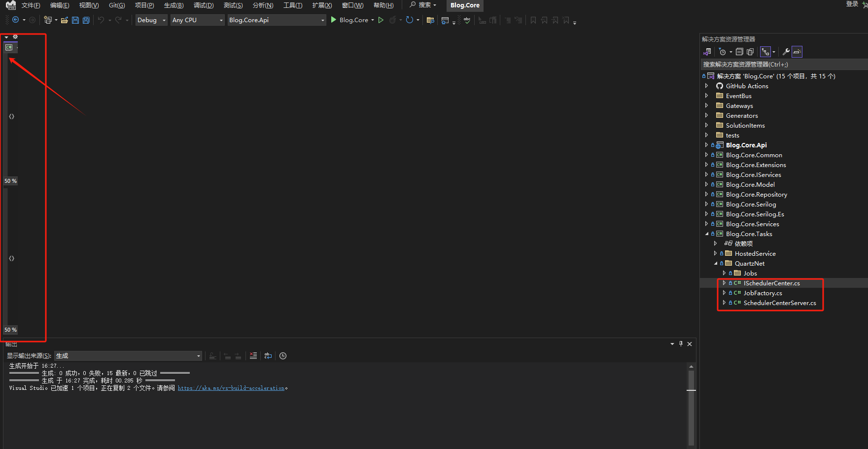Select SchedulerCenterServer.cs file
The height and width of the screenshot is (449, 868).
tap(779, 303)
